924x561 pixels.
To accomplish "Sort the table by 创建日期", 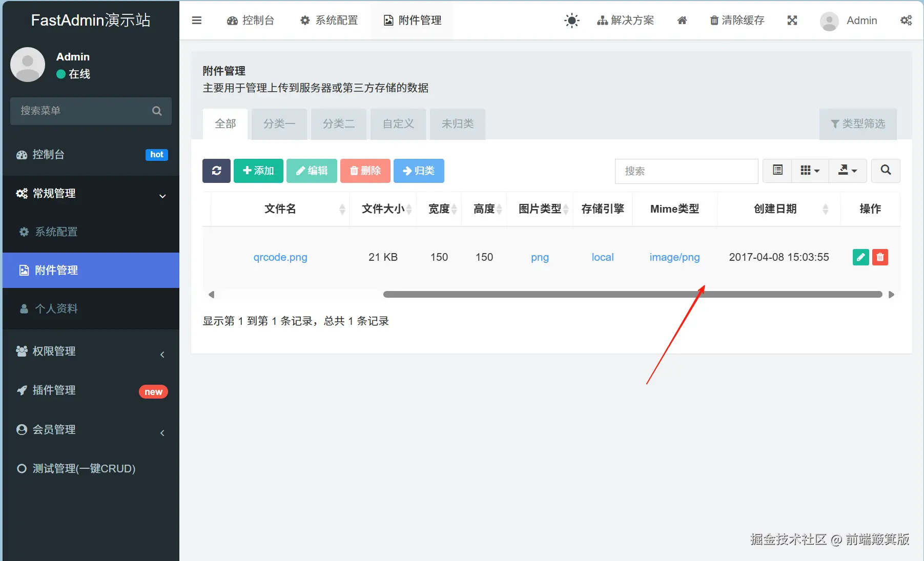I will pyautogui.click(x=779, y=209).
